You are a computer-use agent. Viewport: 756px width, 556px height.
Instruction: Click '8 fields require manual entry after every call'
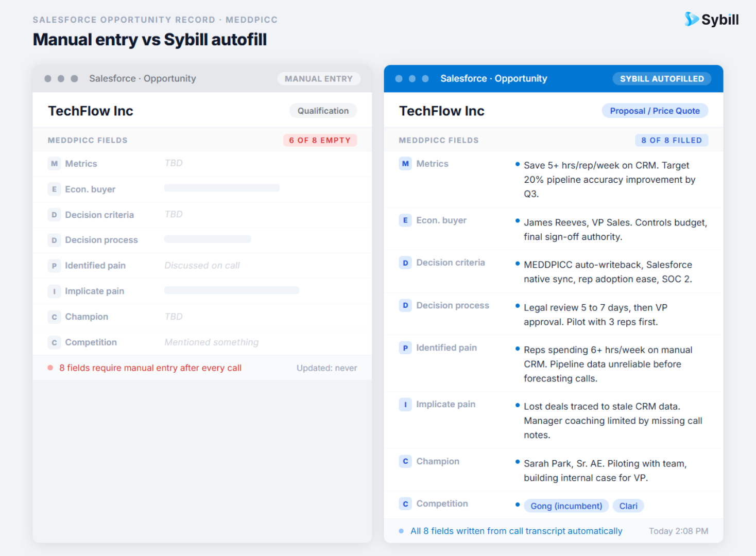(150, 368)
